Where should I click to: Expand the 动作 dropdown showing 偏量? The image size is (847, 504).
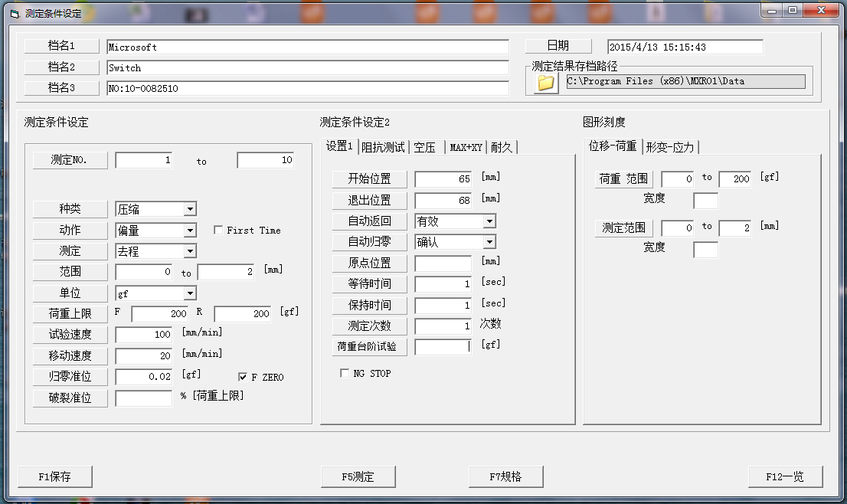click(190, 230)
